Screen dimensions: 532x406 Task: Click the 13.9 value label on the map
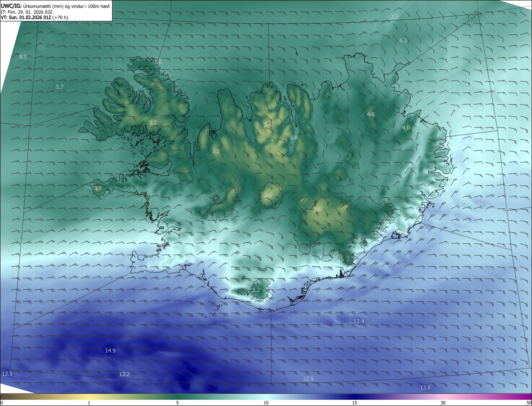(7, 374)
